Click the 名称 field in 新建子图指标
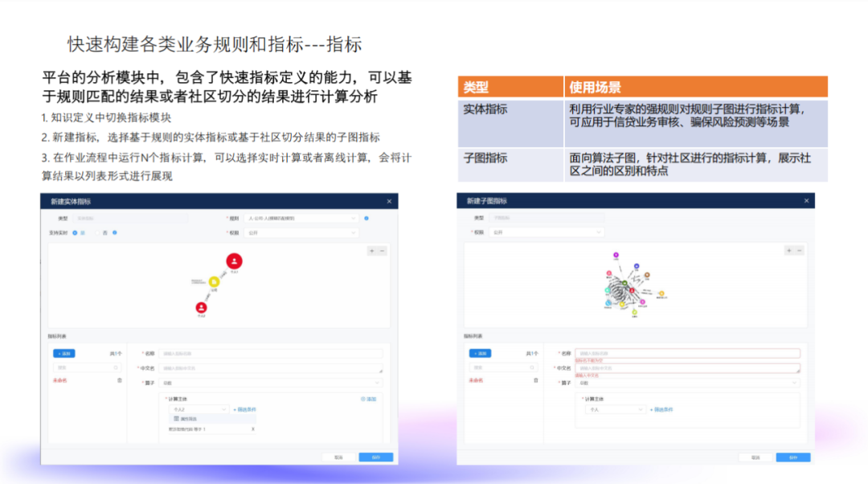The width and height of the screenshot is (868, 484). click(x=687, y=353)
